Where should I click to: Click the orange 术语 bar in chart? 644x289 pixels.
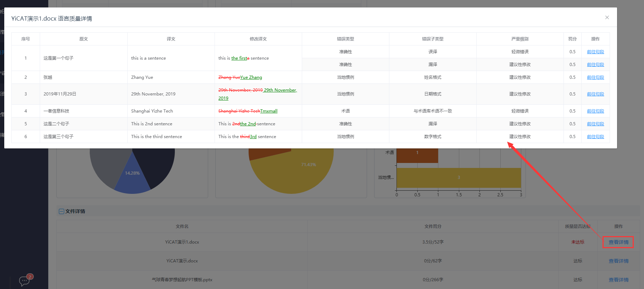click(x=417, y=155)
